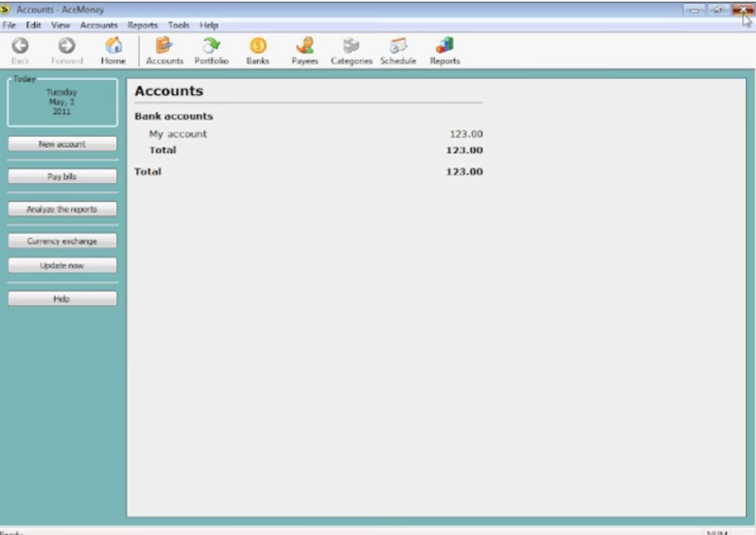Select the Portfolio toolbar icon
This screenshot has width=756, height=535.
(x=212, y=50)
